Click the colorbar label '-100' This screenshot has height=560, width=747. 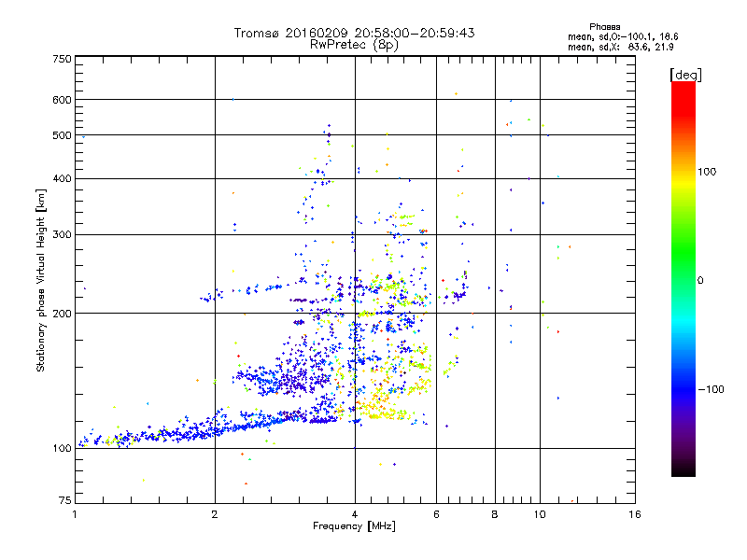point(711,389)
